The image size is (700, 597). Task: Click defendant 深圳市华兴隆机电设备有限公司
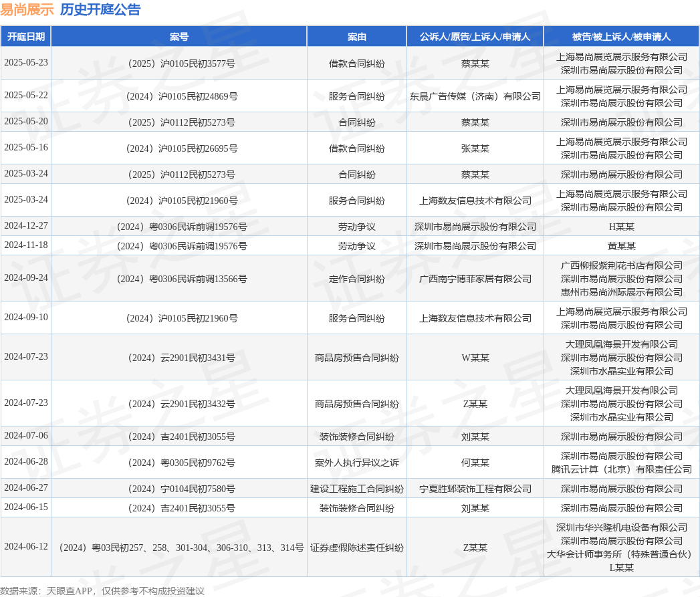pos(621,527)
